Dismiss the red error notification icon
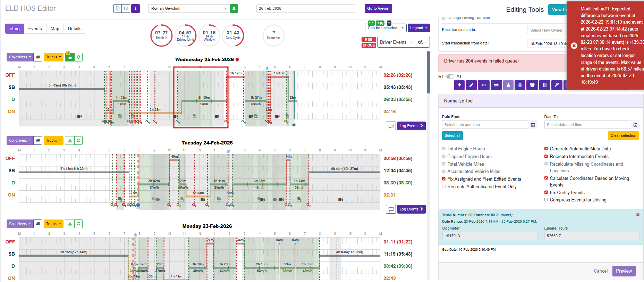Screen dimensions: 644x282 click(x=574, y=45)
